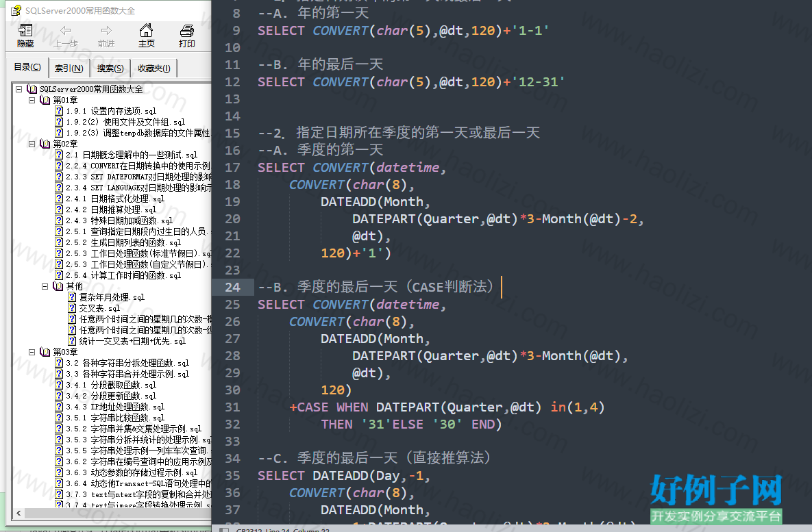Image resolution: width=812 pixels, height=532 pixels.
Task: Collapse the 第01章 tree node
Action: [x=32, y=100]
